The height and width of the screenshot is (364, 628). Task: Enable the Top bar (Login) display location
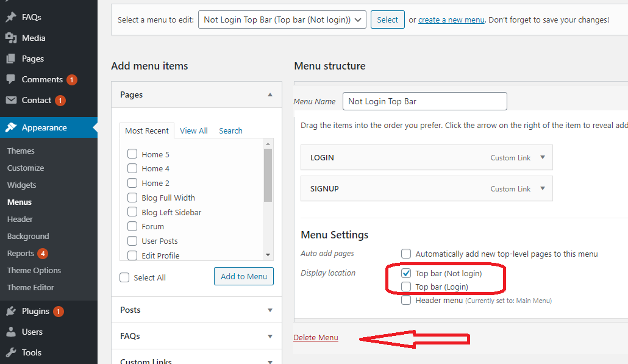(406, 287)
